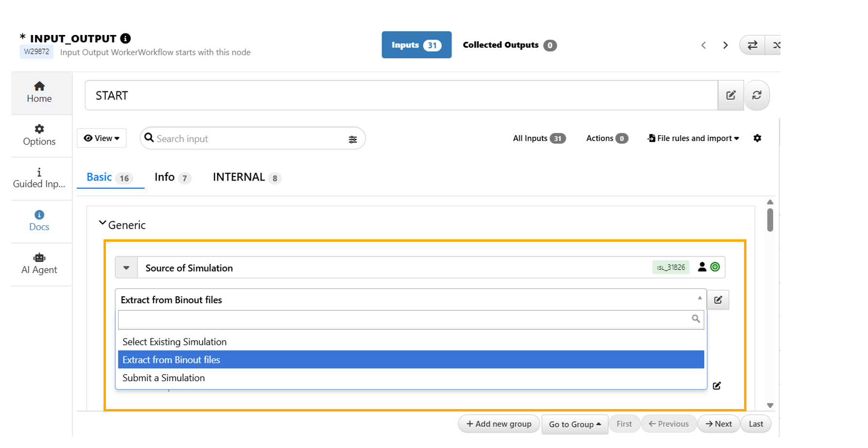The height and width of the screenshot is (448, 868).
Task: Click the info icon beside INPUT_OUTPUT title
Action: coord(125,38)
